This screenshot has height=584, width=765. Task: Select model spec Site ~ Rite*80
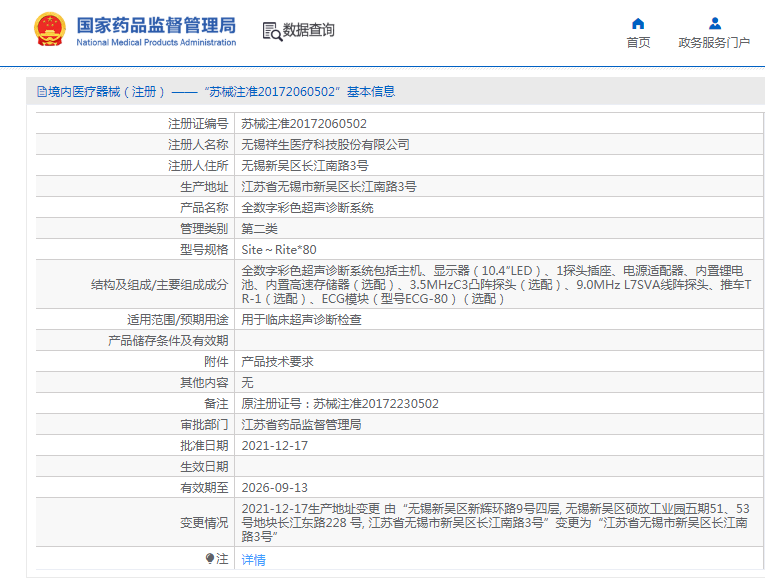click(x=279, y=250)
